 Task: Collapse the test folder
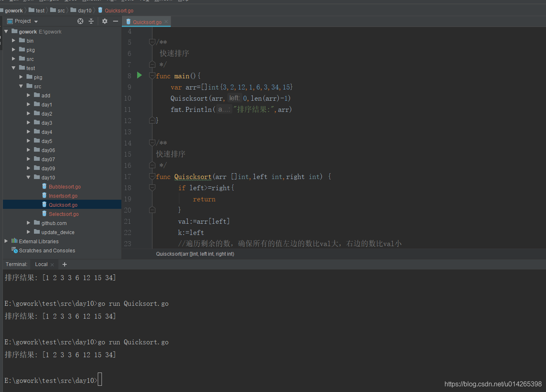click(14, 68)
